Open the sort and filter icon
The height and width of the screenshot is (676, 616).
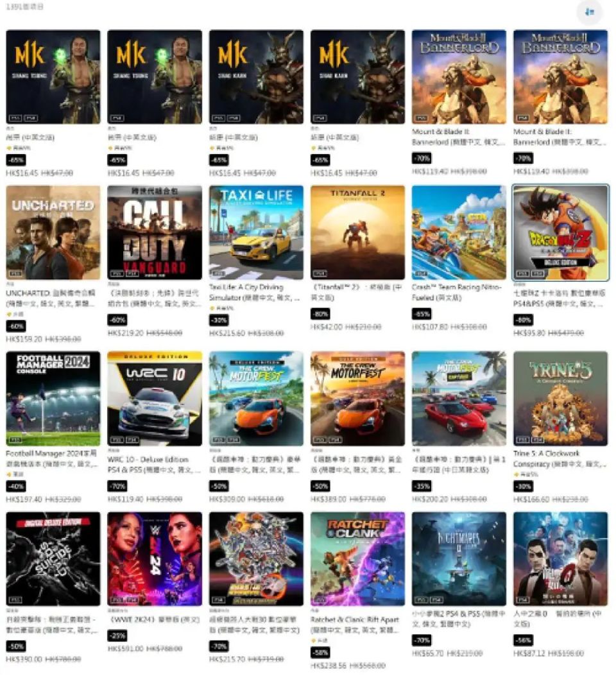(589, 12)
